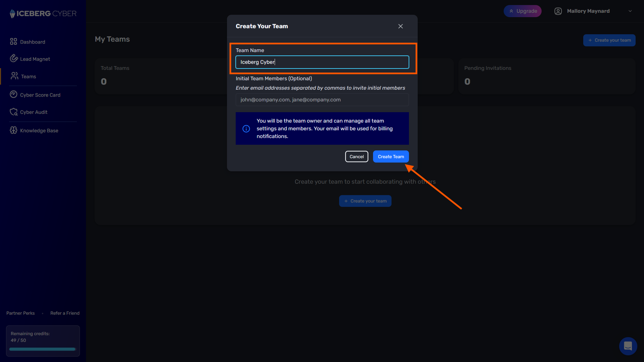Click top-right Create your team button
This screenshot has height=362, width=644.
609,40
